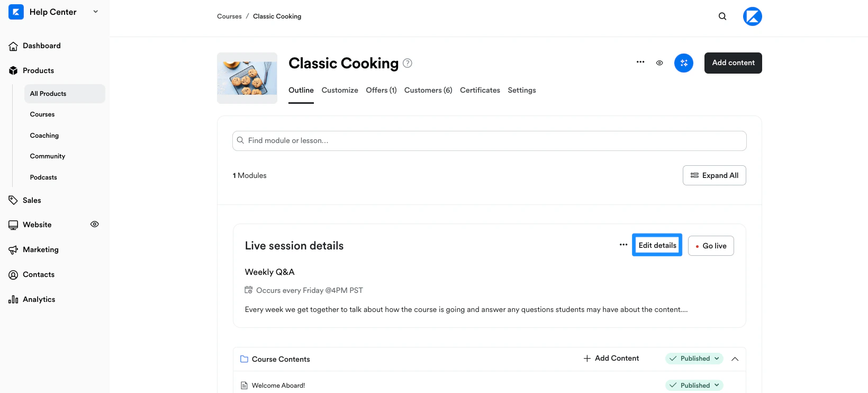
Task: Switch to the Certificates tab
Action: tap(480, 90)
